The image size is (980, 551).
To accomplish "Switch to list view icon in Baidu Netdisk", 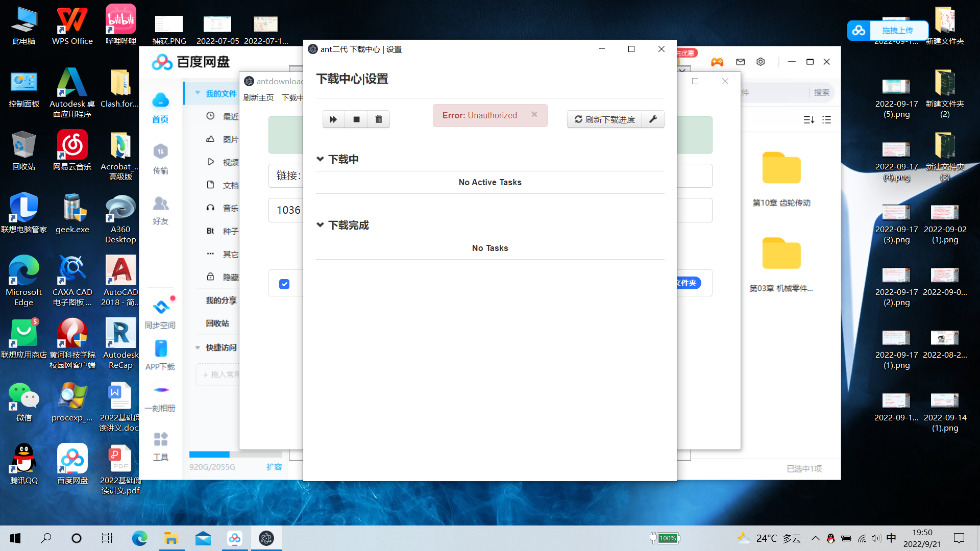I will click(x=827, y=119).
